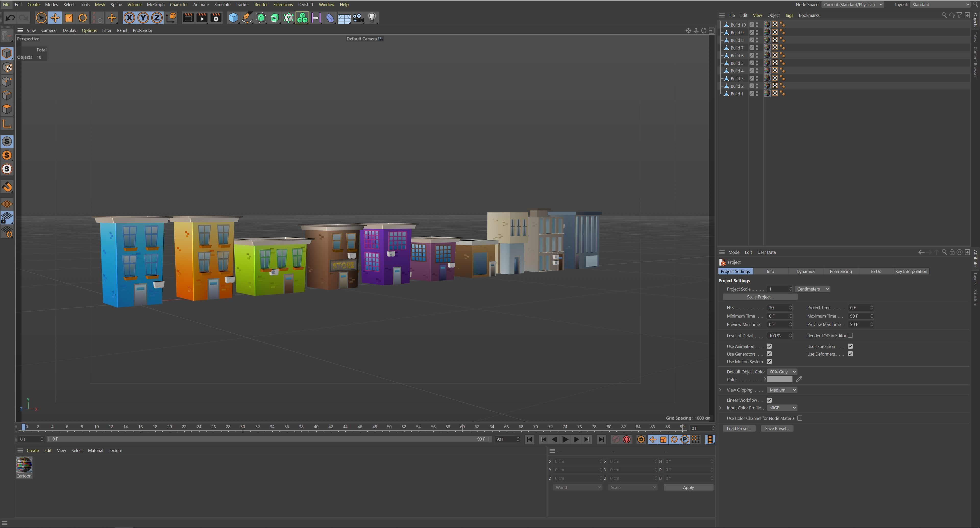Click the MoGraph Cloner icon
Viewport: 980px width, 528px height.
[302, 18]
